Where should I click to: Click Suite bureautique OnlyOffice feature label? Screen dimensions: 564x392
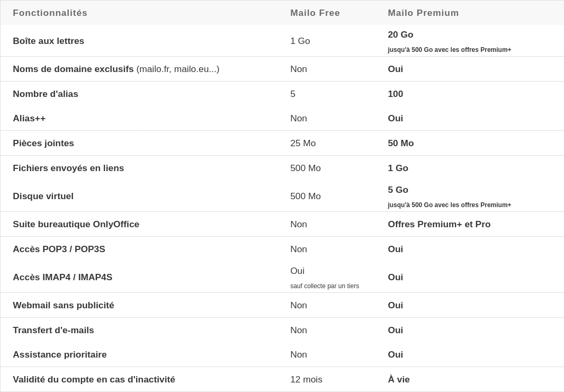coord(76,224)
